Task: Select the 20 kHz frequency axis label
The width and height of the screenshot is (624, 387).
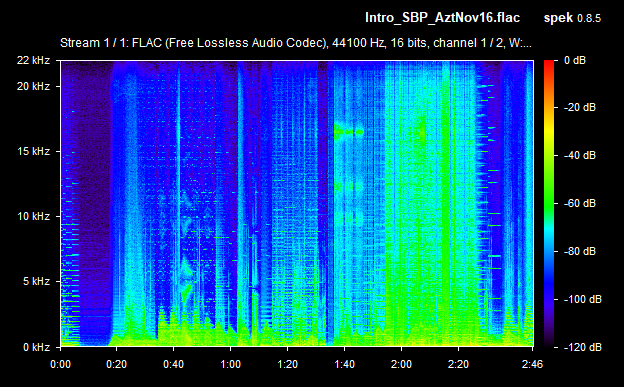Action: (x=33, y=86)
